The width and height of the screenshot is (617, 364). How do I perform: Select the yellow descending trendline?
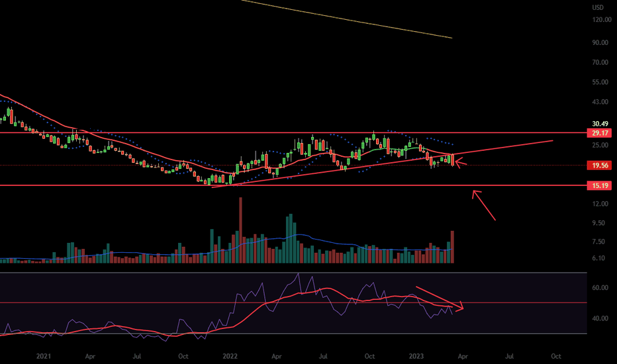click(x=346, y=19)
